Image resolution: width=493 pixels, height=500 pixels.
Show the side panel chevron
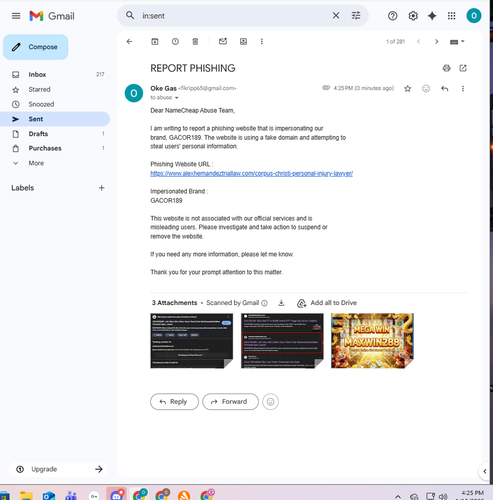pos(485,471)
